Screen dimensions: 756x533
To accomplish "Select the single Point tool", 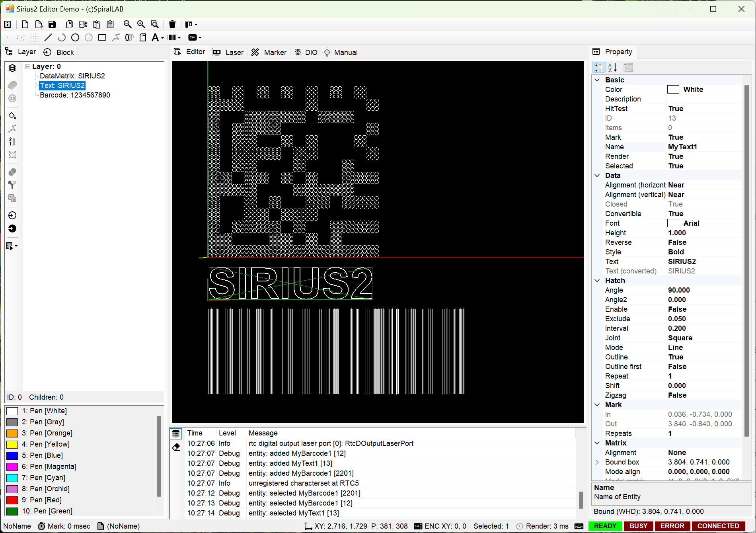I will pos(8,37).
